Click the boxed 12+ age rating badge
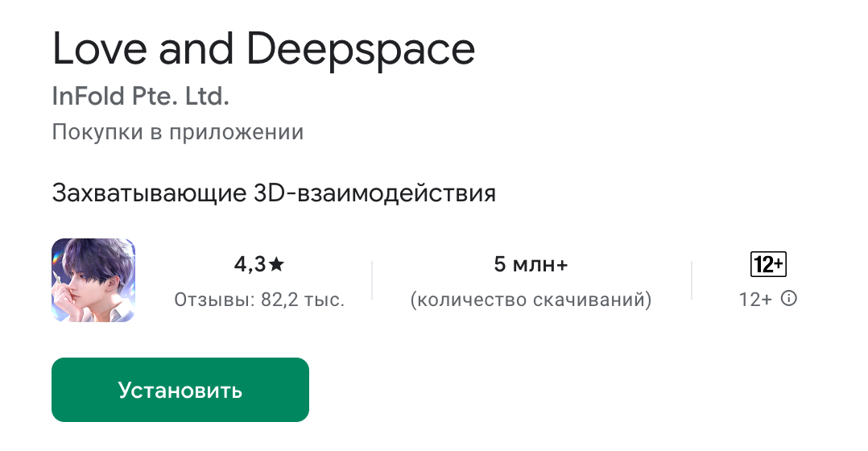This screenshot has height=451, width=868. 768,264
